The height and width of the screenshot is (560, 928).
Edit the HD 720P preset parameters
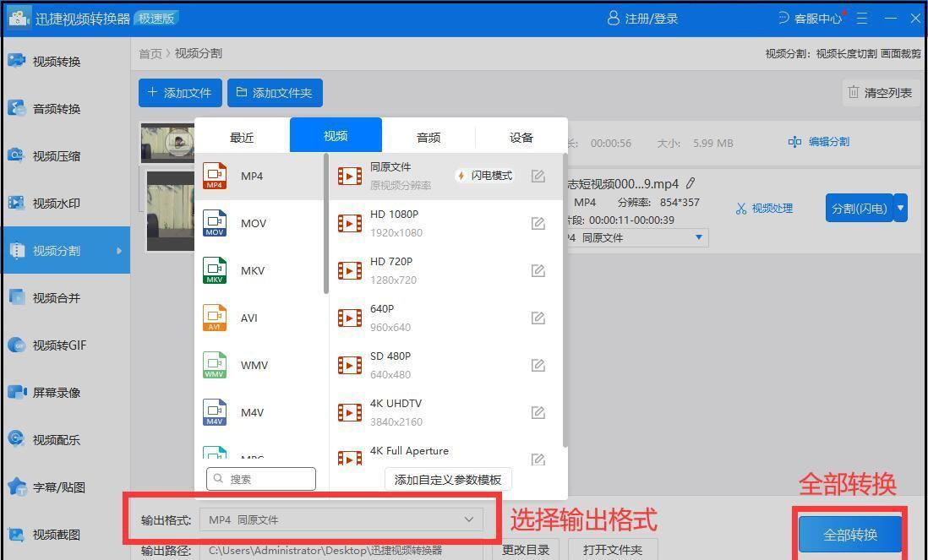point(538,271)
